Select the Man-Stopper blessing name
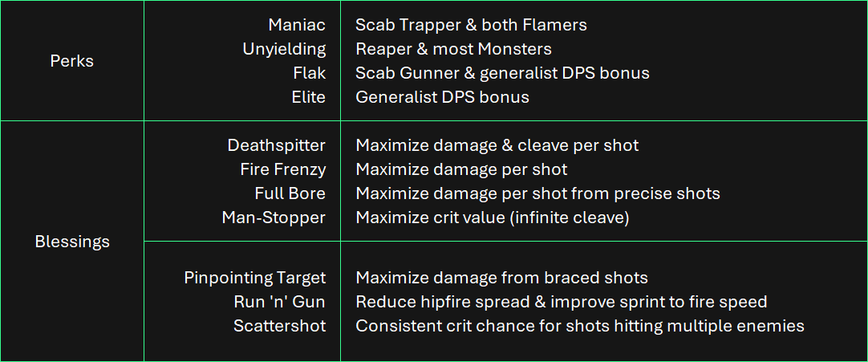The image size is (868, 362). click(x=274, y=218)
